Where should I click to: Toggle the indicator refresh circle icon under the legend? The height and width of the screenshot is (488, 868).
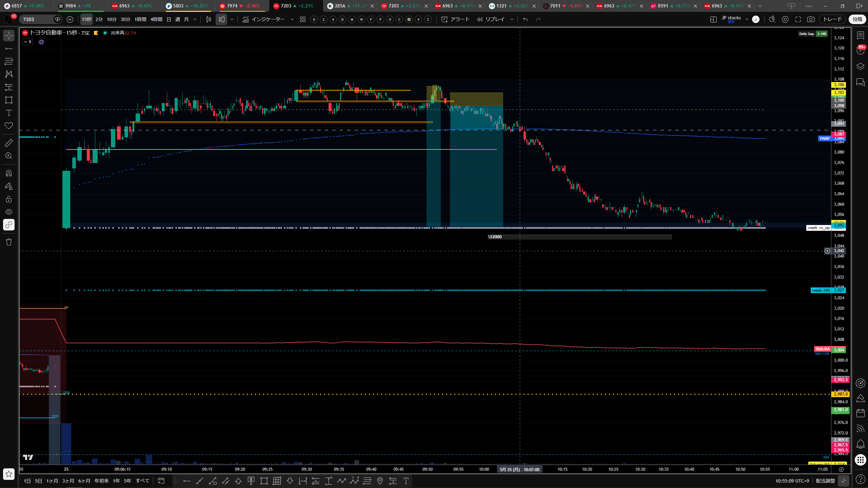[x=41, y=42]
